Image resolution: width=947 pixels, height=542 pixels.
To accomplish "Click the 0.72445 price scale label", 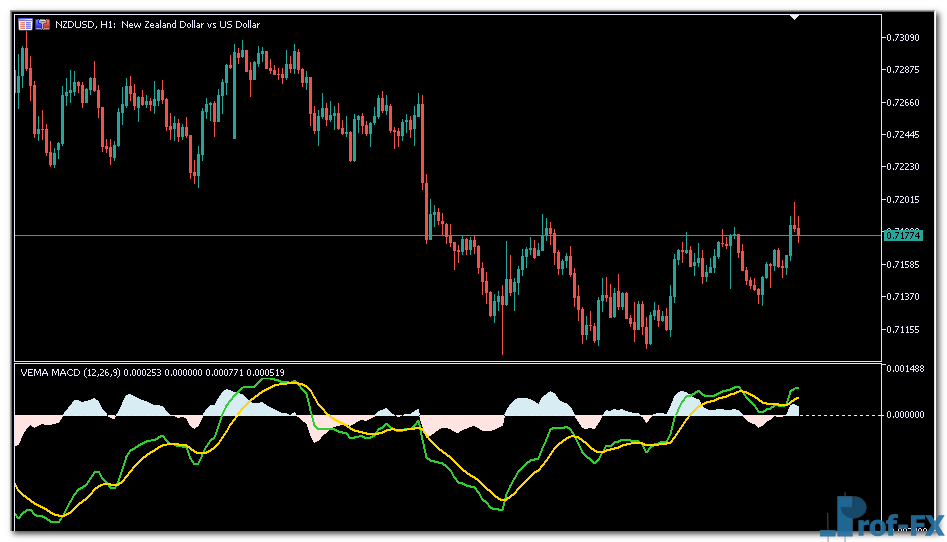I will tap(903, 134).
